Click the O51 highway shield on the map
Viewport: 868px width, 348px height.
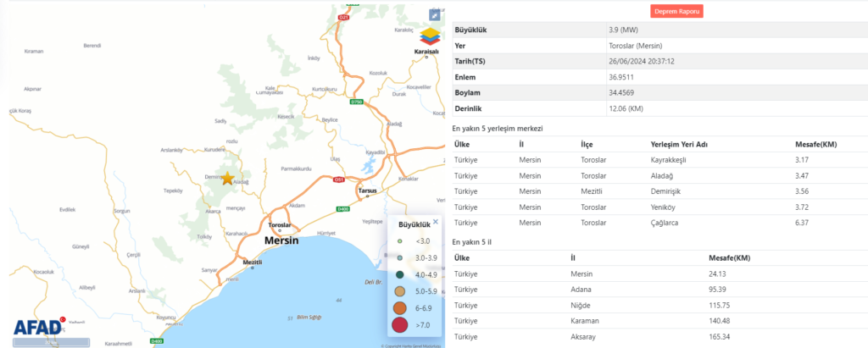point(339,180)
